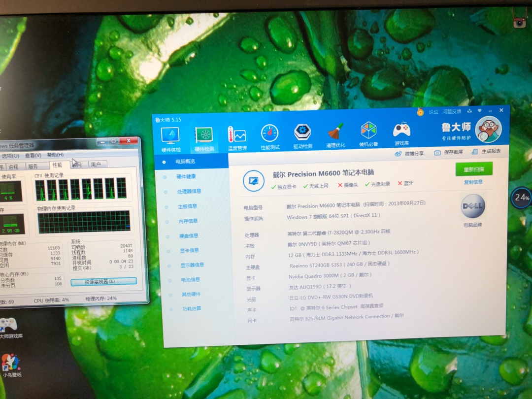Image resolution: width=532 pixels, height=399 pixels.
Task: Click the '82579LM Gigabit Network Connection' text
Action: click(x=347, y=317)
